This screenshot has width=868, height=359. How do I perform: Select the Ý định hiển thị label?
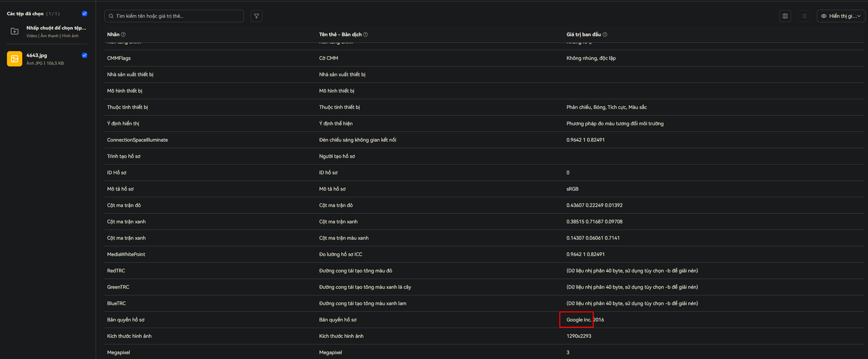[x=123, y=123]
